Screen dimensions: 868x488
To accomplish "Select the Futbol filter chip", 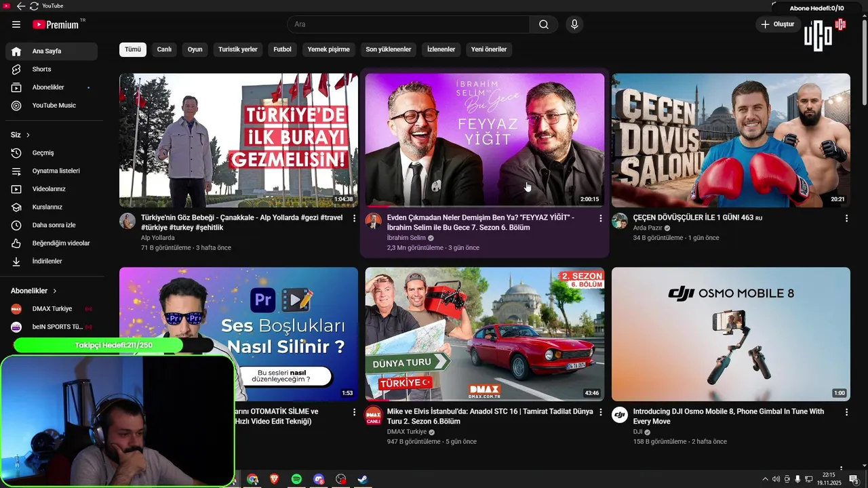I will click(x=282, y=49).
